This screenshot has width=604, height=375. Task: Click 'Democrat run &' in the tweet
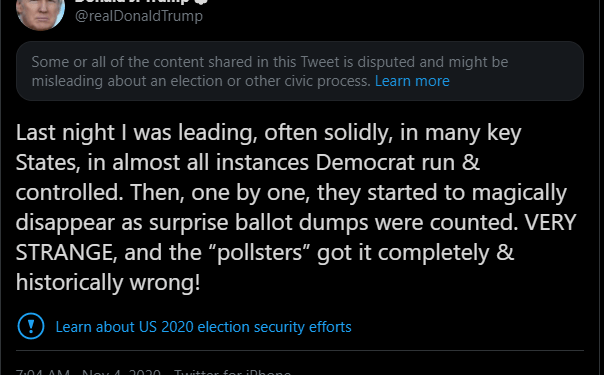point(398,162)
